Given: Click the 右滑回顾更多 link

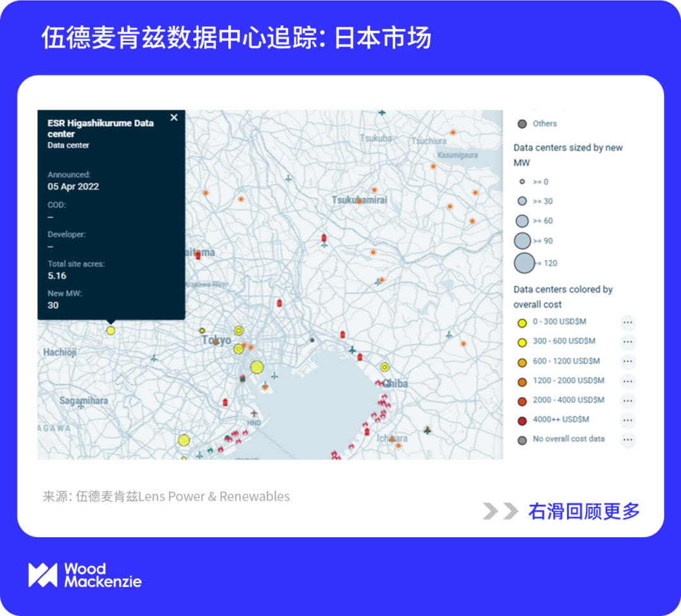Looking at the screenshot, I should [x=584, y=511].
